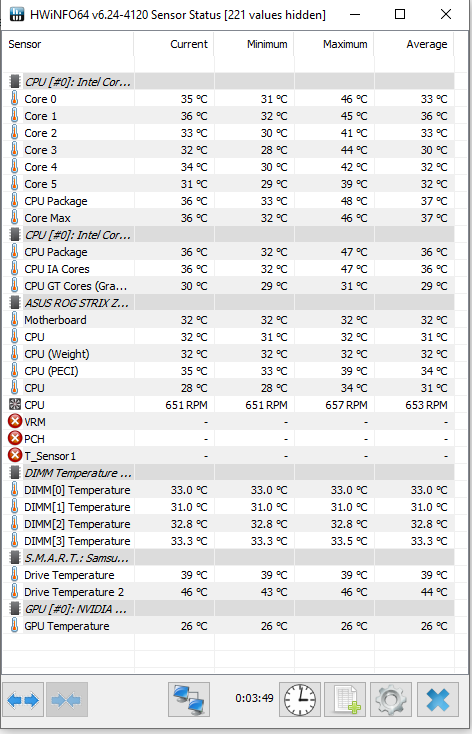Click the collapse columns arrows icon
The image size is (472, 734).
point(66,700)
